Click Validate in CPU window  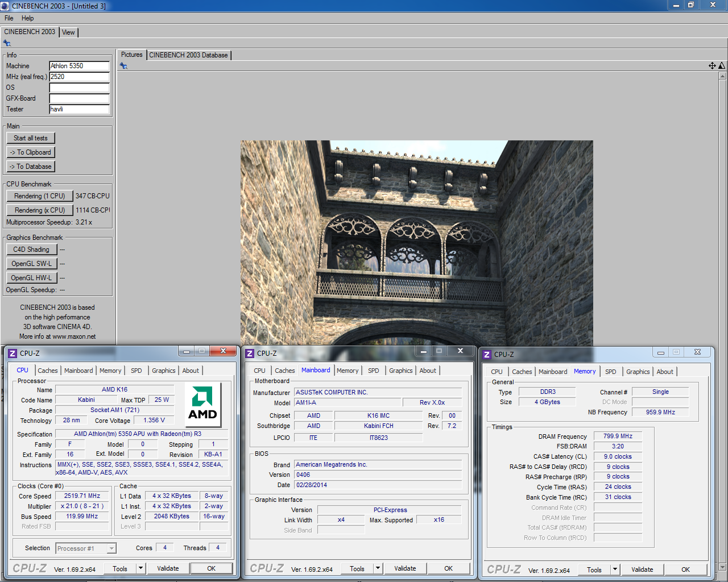tap(168, 568)
